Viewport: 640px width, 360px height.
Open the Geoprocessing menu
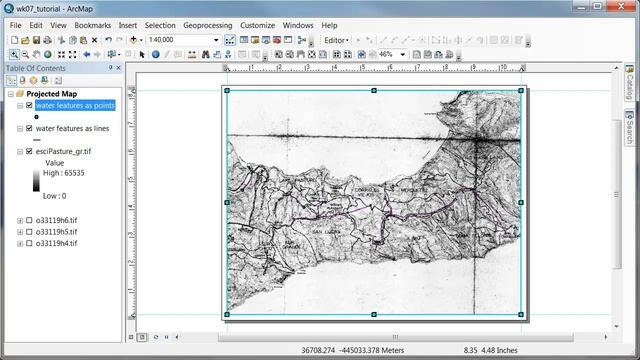pos(208,25)
